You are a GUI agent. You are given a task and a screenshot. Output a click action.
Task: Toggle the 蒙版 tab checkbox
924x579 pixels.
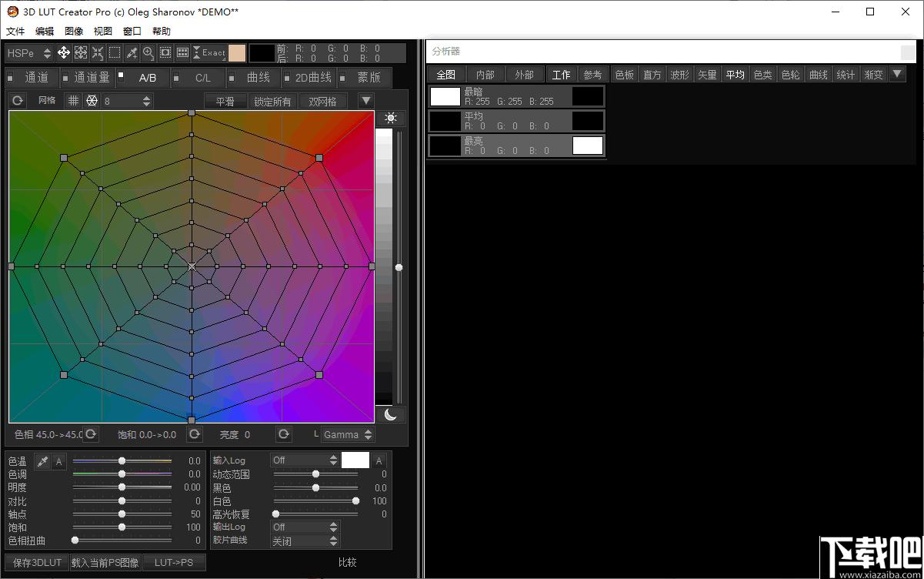click(343, 77)
